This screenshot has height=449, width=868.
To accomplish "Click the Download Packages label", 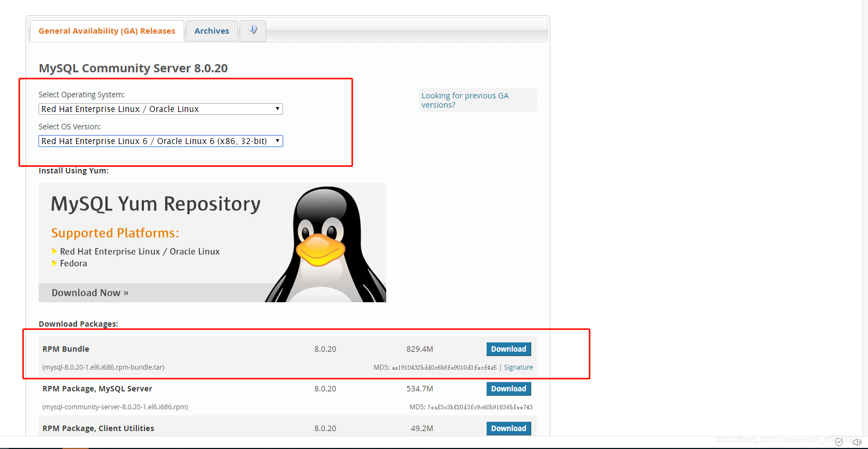I will (x=78, y=324).
